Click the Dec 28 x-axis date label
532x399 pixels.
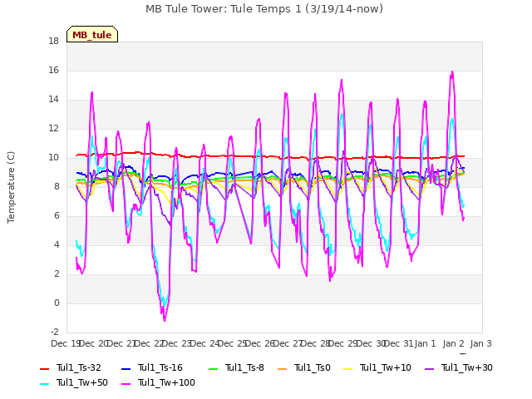(316, 343)
